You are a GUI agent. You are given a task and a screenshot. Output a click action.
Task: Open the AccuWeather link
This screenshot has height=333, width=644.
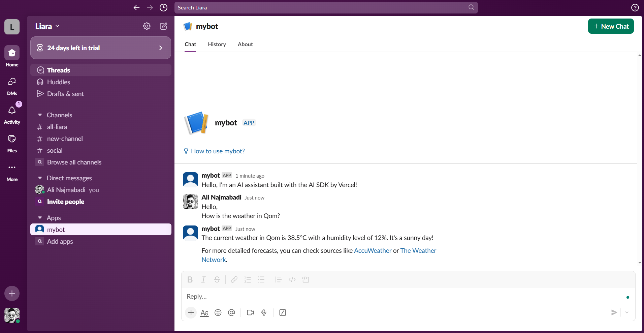(373, 250)
